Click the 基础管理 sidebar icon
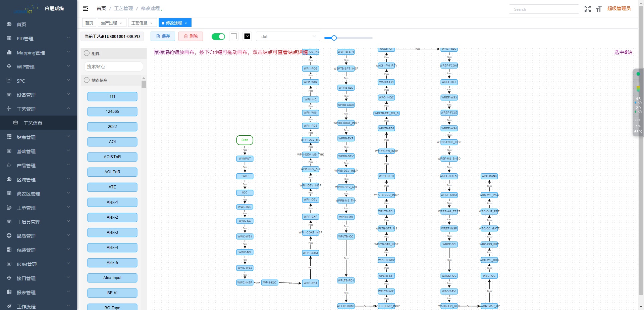 tap(9, 151)
